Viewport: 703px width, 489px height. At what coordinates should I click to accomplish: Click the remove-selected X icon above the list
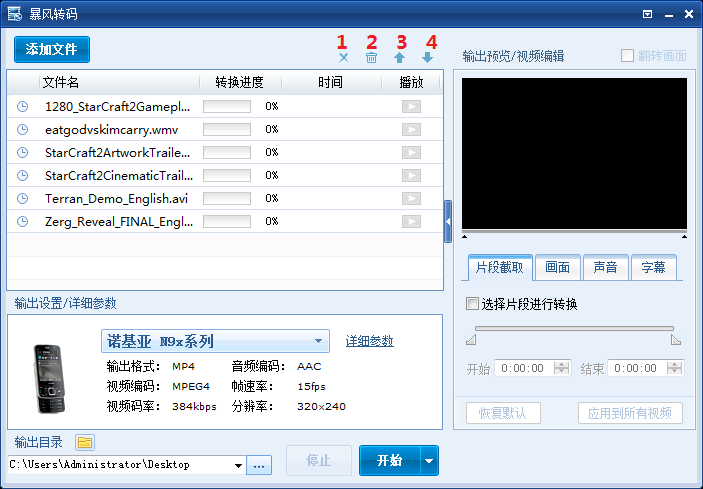(343, 57)
